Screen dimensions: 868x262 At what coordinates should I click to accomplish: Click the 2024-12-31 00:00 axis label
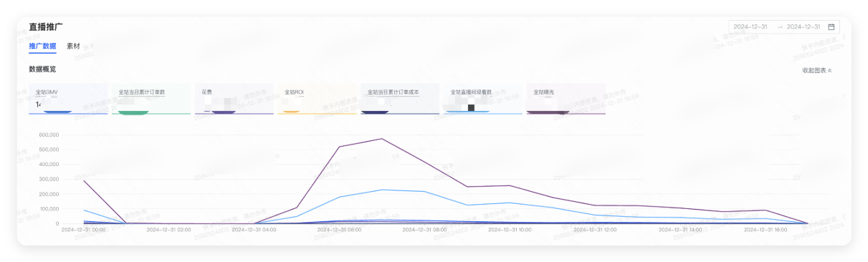(84, 231)
